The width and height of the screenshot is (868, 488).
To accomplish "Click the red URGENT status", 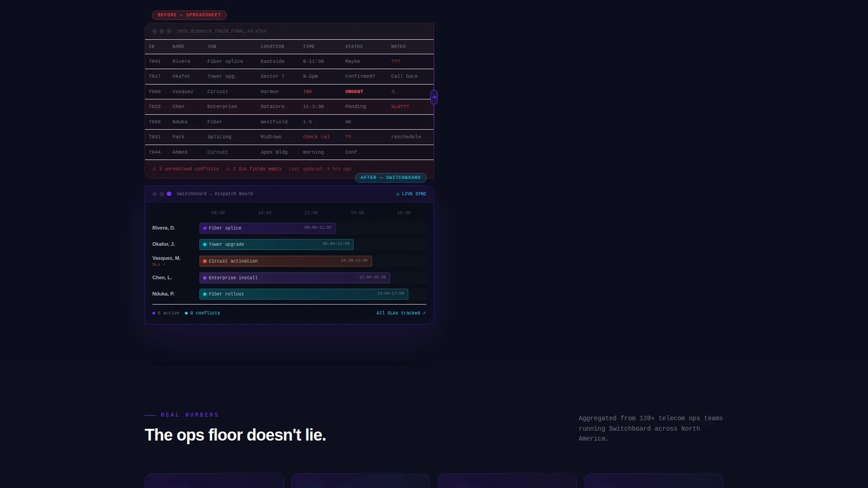I will click(354, 92).
